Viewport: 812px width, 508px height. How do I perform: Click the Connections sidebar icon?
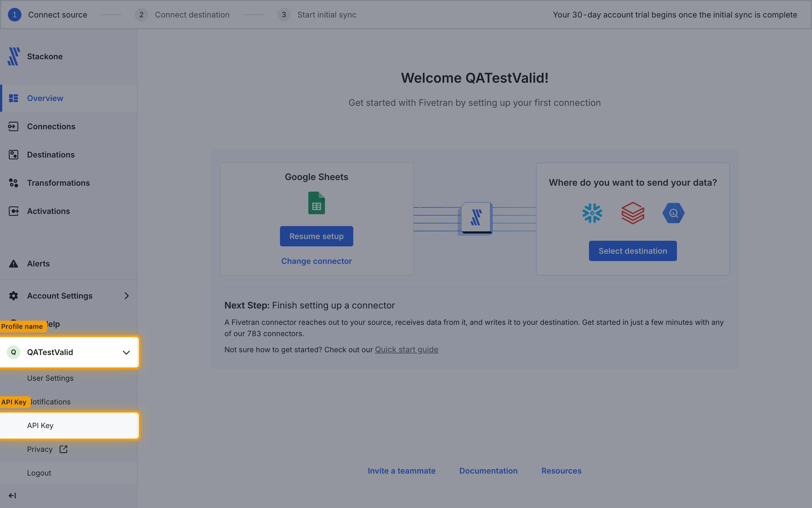[14, 126]
